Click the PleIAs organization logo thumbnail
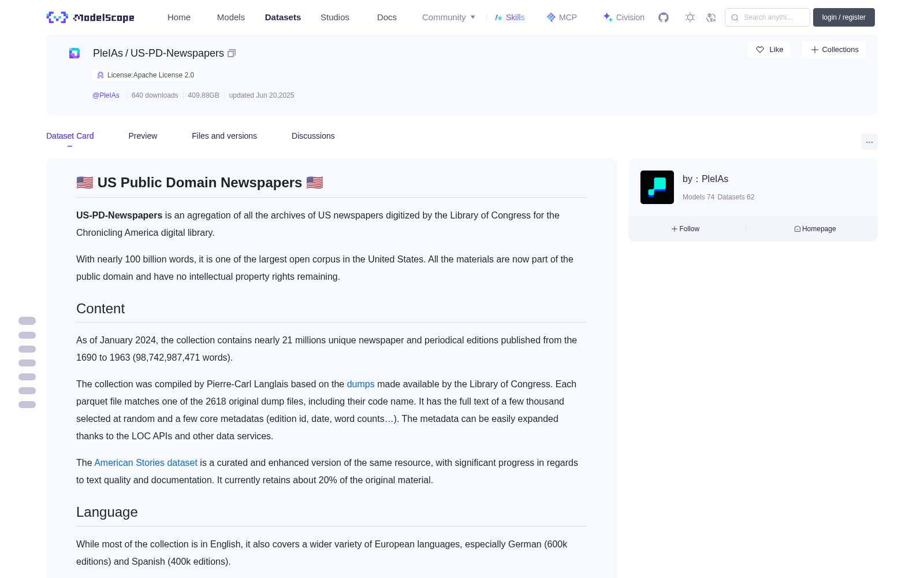924x578 pixels. click(657, 187)
